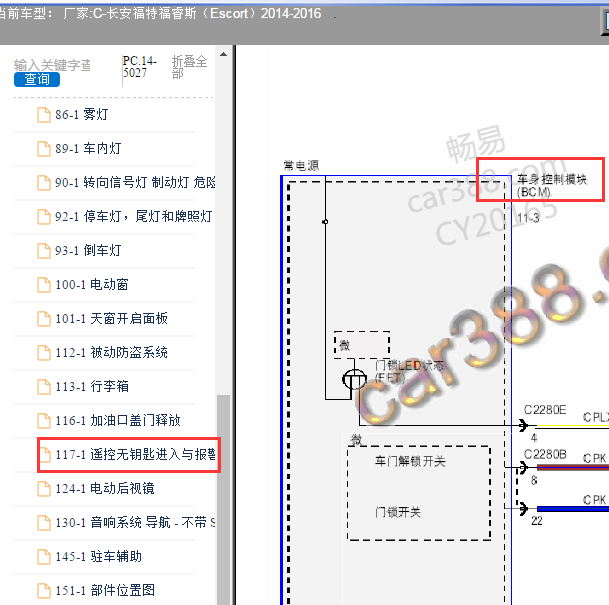Click the C2280B connector label
609x605 pixels.
[x=545, y=454]
